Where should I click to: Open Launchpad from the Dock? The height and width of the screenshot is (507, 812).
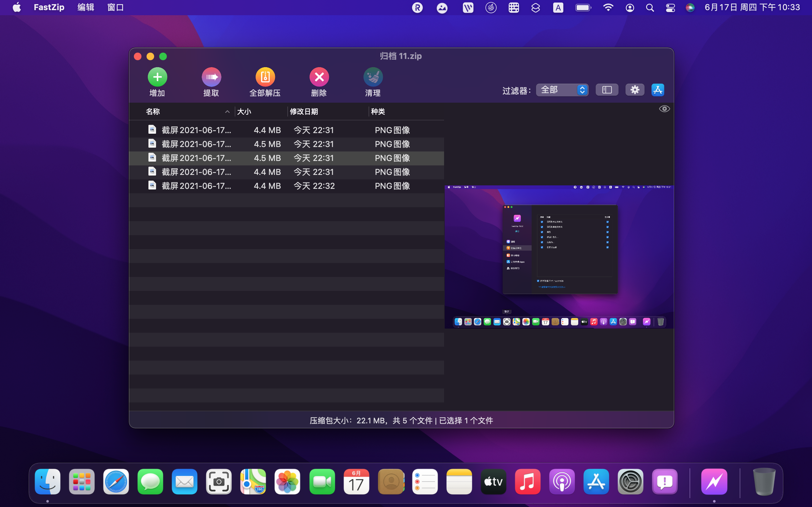[82, 482]
